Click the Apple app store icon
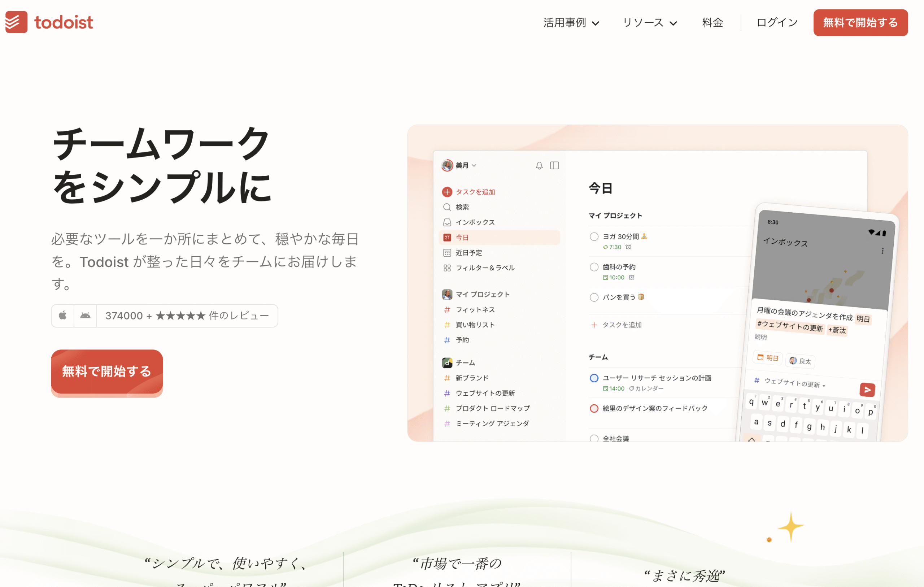The height and width of the screenshot is (587, 924). coord(62,316)
